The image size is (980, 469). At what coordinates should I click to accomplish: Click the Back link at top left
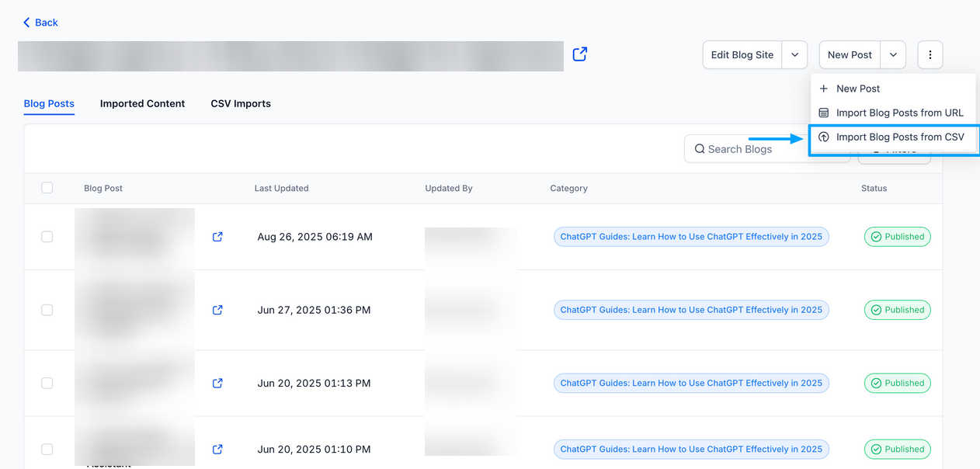tap(40, 23)
